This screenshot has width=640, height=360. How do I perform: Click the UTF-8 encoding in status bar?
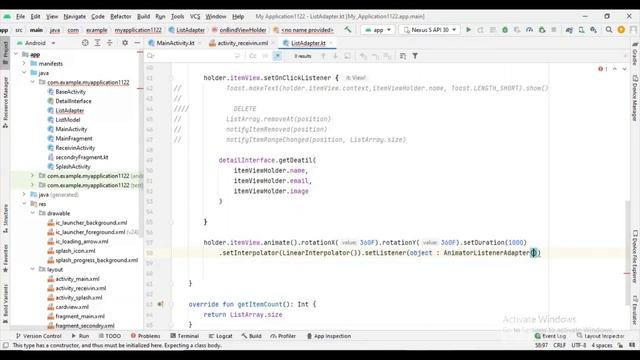(579, 345)
